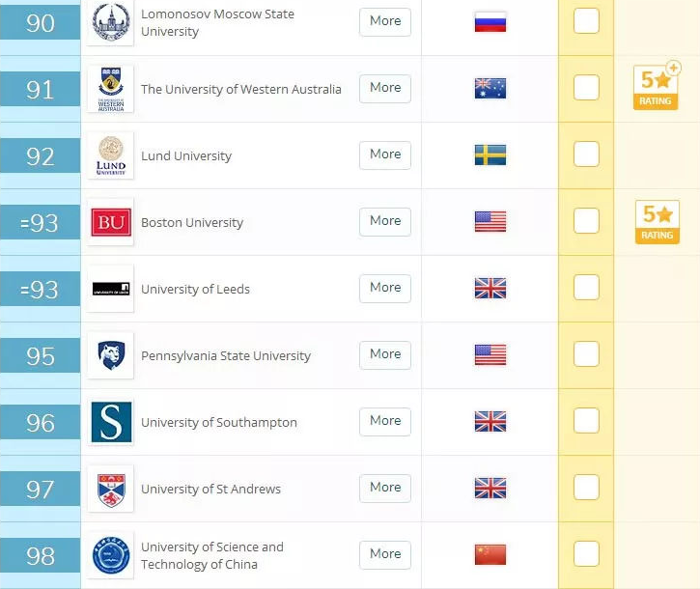Open the University of Leeds name link
The width and height of the screenshot is (700, 589).
[x=195, y=289]
